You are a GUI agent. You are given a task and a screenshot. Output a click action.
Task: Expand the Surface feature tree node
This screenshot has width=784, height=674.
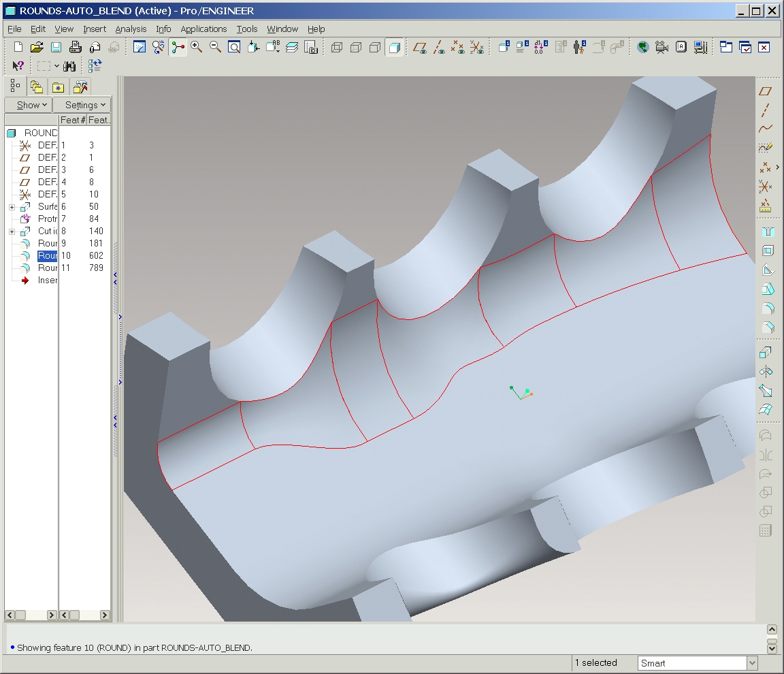click(12, 207)
